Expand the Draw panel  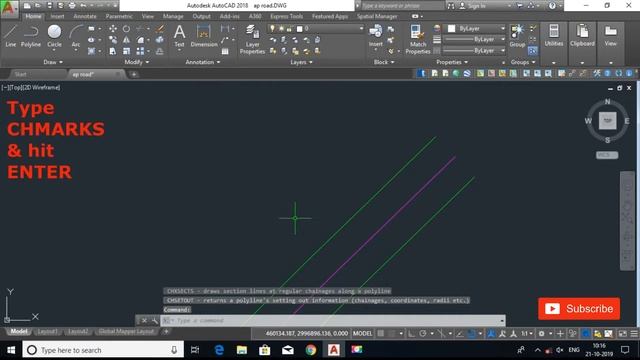[53, 62]
